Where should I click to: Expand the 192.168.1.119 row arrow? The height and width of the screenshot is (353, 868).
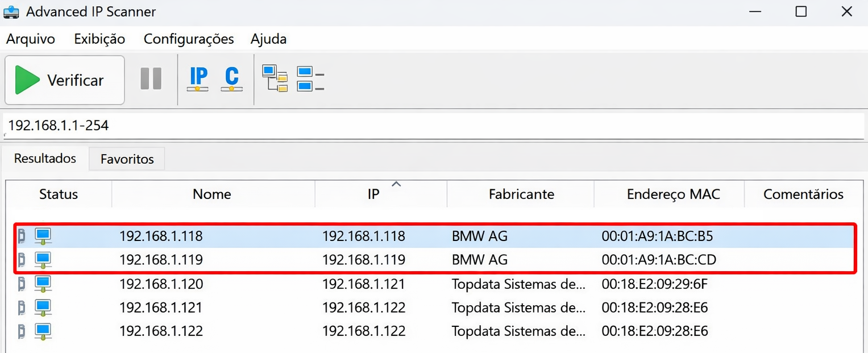22,260
